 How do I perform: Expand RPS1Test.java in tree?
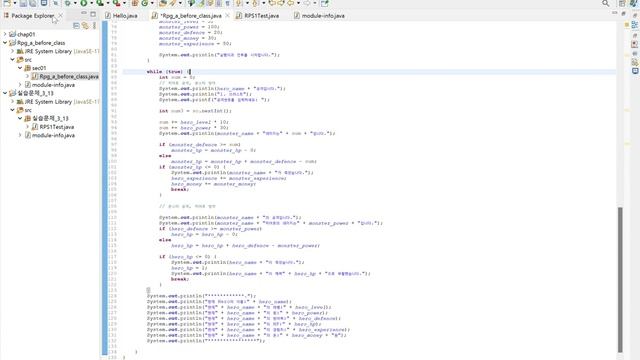coord(27,127)
